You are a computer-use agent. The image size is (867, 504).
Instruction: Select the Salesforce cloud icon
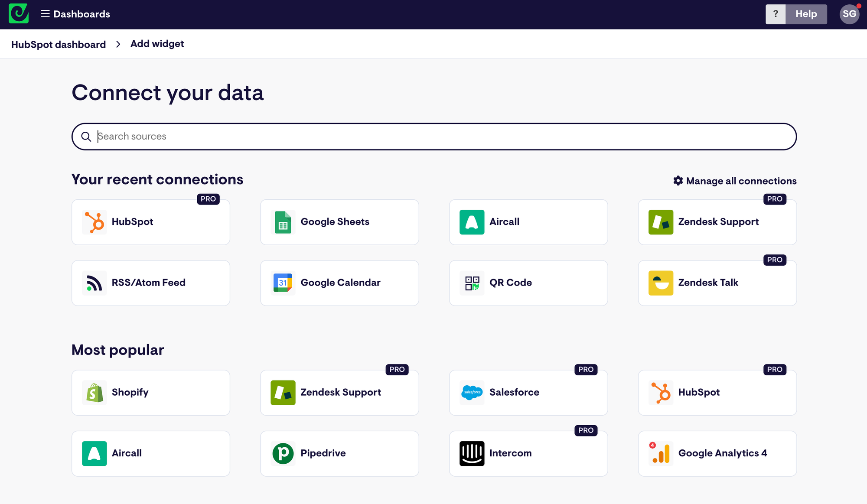tap(472, 392)
